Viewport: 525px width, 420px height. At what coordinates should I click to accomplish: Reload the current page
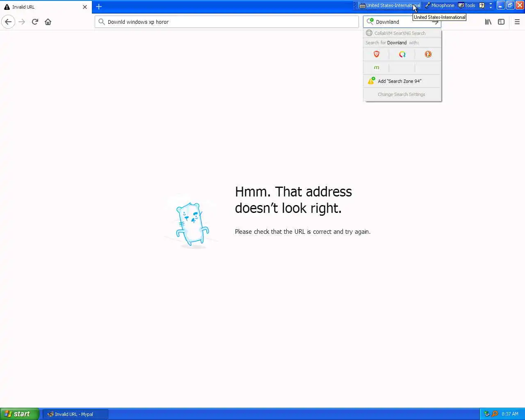35,22
